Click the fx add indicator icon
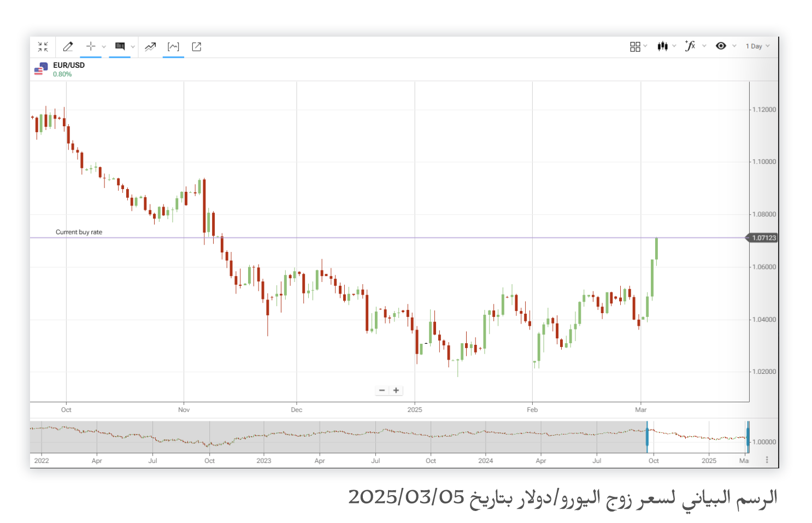 [690, 46]
